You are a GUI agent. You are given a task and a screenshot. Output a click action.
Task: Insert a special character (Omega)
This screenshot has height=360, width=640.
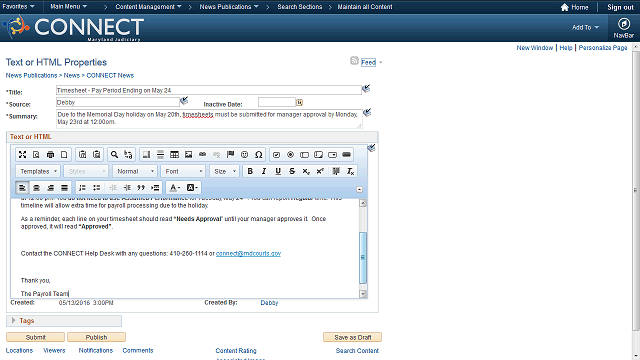(x=258, y=155)
